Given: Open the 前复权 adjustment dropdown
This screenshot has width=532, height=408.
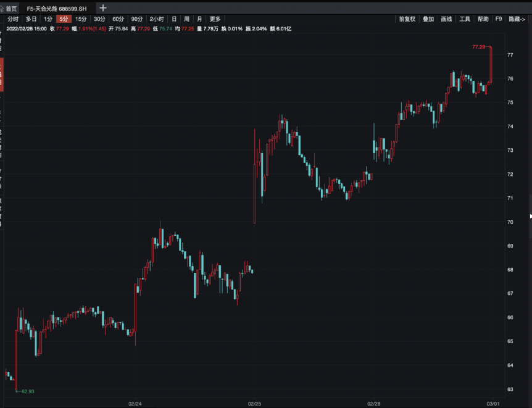Looking at the screenshot, I should 407,19.
